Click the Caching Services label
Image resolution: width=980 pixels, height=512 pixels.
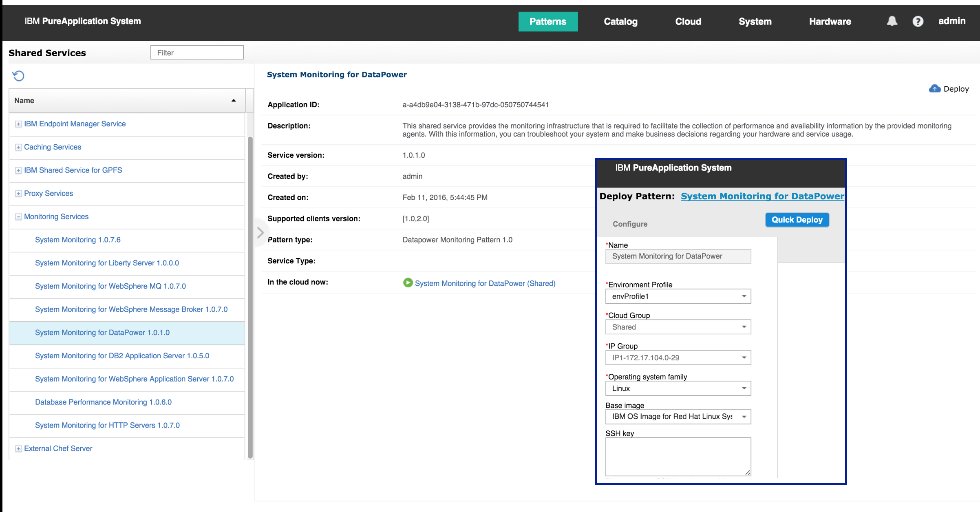53,147
